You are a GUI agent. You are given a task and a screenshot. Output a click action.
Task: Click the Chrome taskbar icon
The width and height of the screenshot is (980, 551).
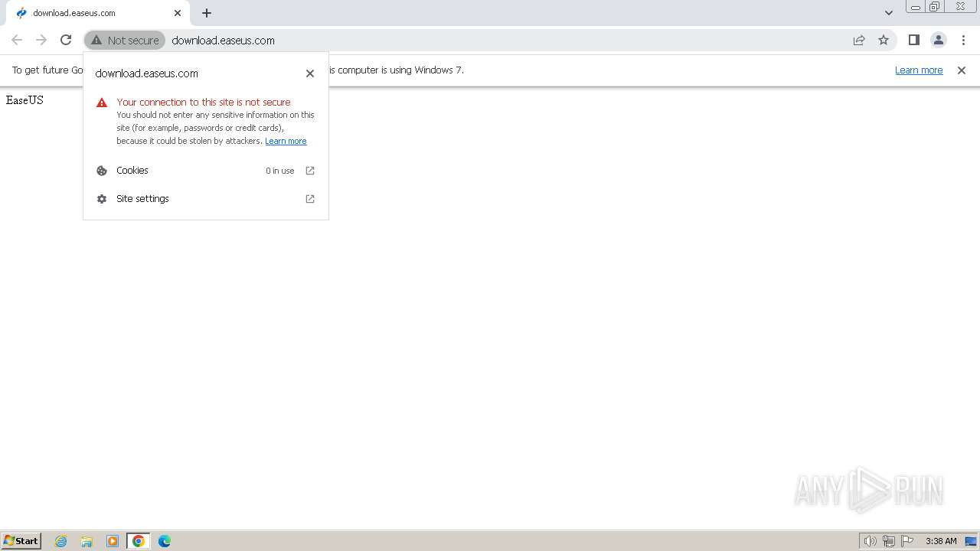pyautogui.click(x=139, y=541)
